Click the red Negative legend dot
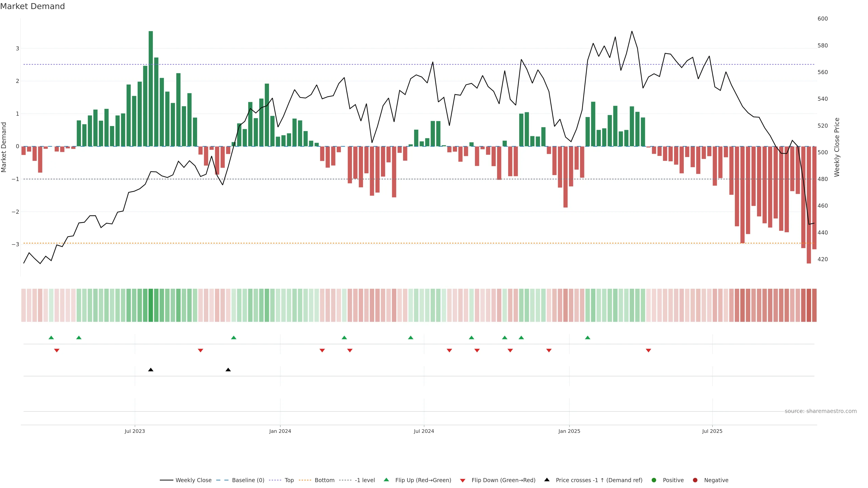This screenshot has height=488, width=868. (695, 480)
